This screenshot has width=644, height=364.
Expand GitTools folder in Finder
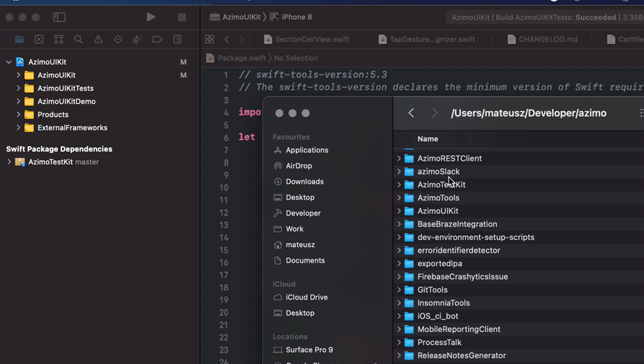point(398,289)
